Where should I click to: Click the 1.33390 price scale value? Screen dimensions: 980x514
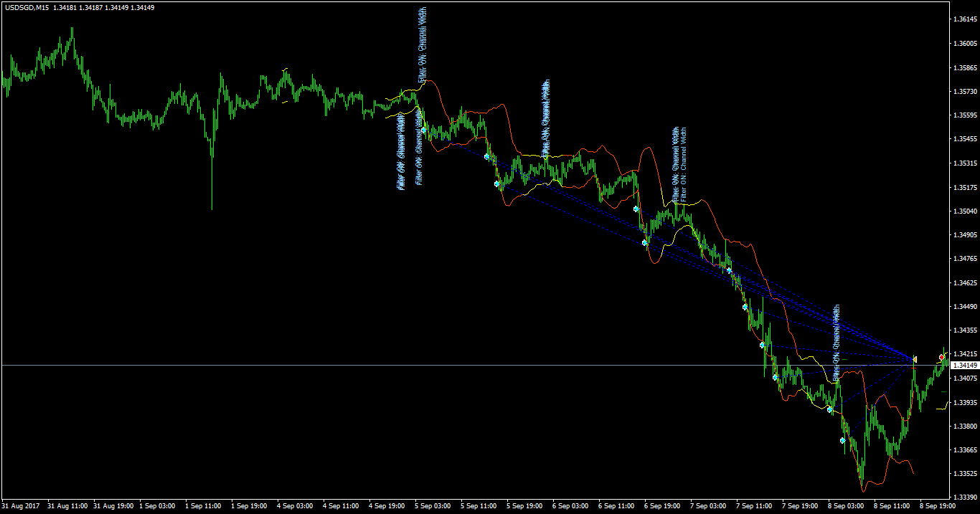964,497
